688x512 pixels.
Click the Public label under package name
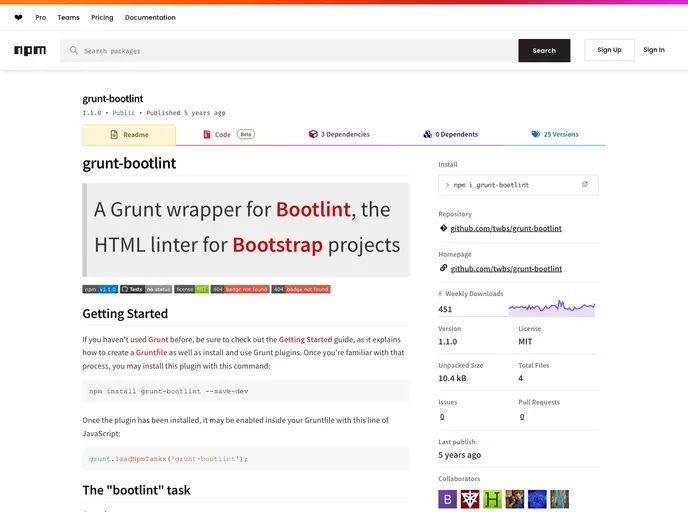124,113
